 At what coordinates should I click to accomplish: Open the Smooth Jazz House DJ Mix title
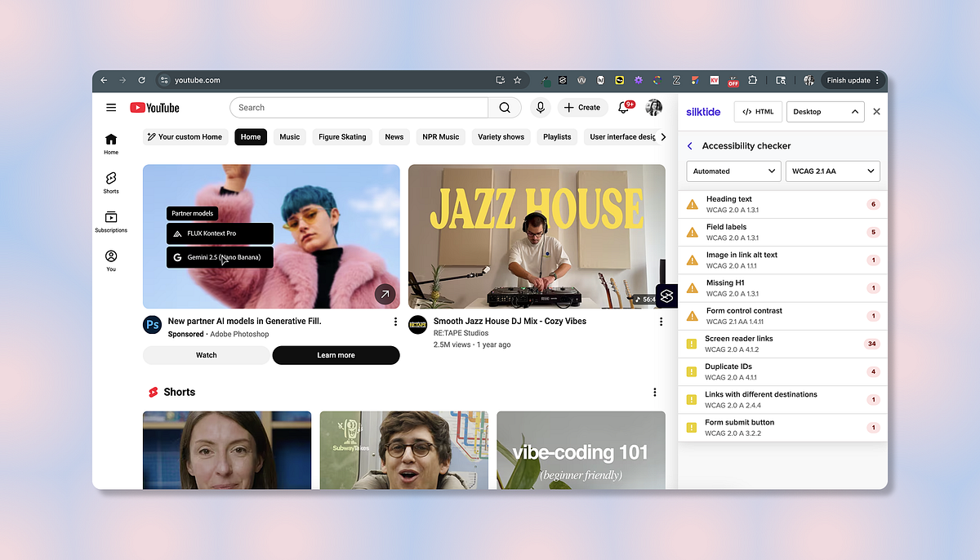(510, 322)
